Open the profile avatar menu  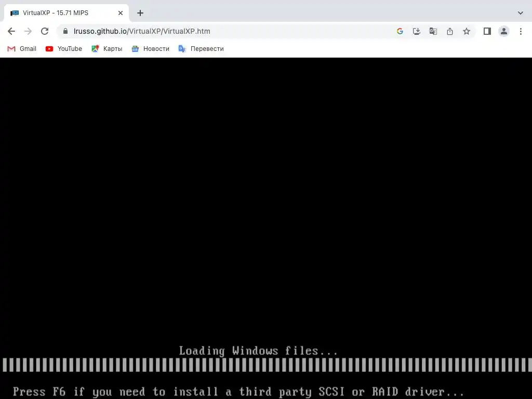pyautogui.click(x=504, y=31)
